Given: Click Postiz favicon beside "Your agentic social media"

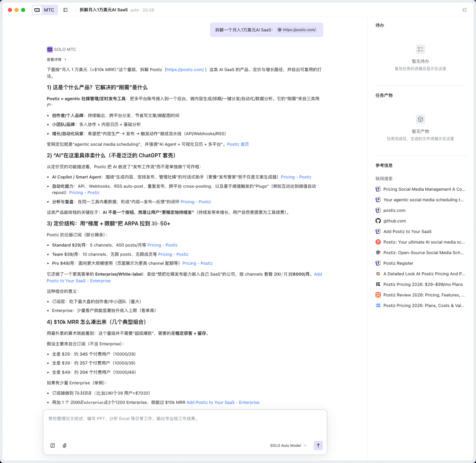Looking at the screenshot, I should 378,200.
